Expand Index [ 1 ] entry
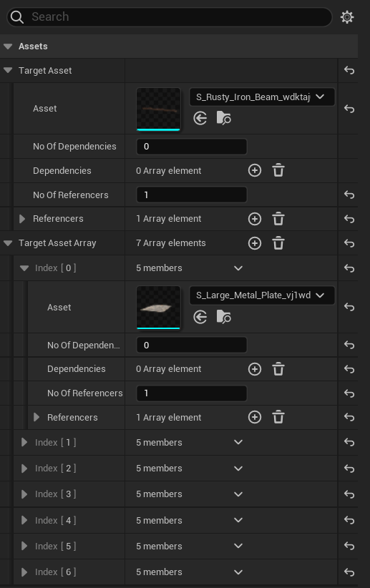The width and height of the screenshot is (370, 588). coord(24,442)
